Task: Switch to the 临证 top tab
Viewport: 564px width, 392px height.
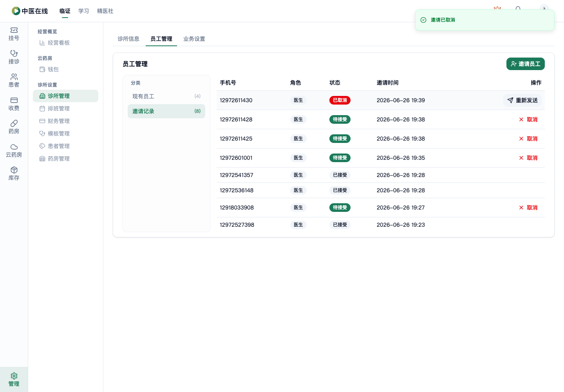Action: [65, 11]
